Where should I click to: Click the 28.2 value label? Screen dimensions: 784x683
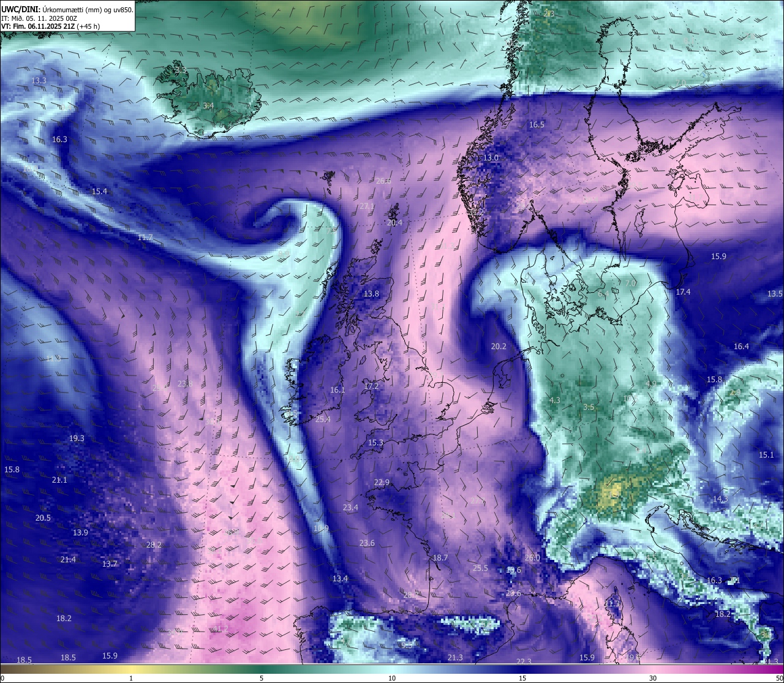click(154, 545)
